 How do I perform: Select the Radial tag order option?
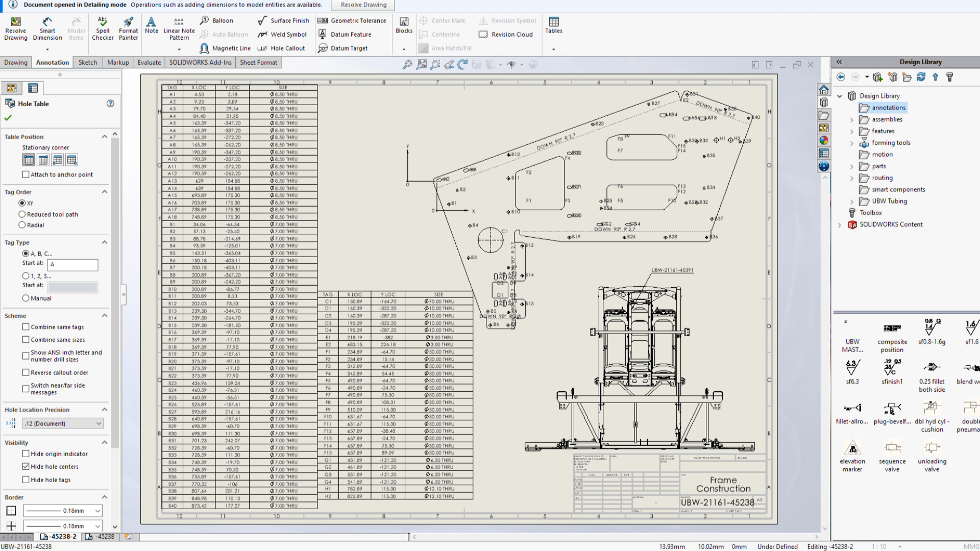pos(22,225)
